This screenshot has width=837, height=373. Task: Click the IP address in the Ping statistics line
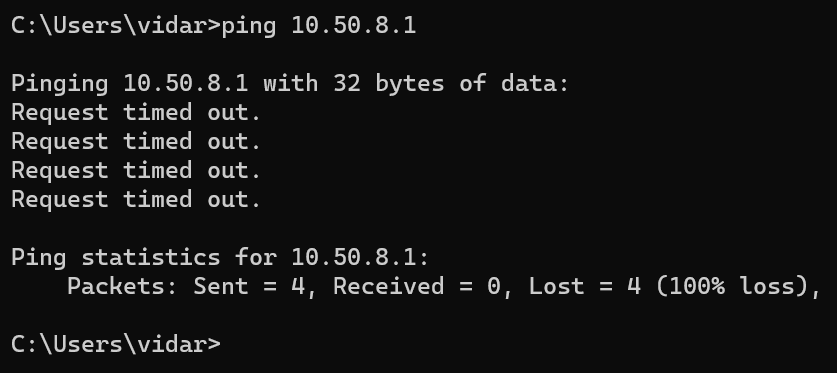point(353,257)
